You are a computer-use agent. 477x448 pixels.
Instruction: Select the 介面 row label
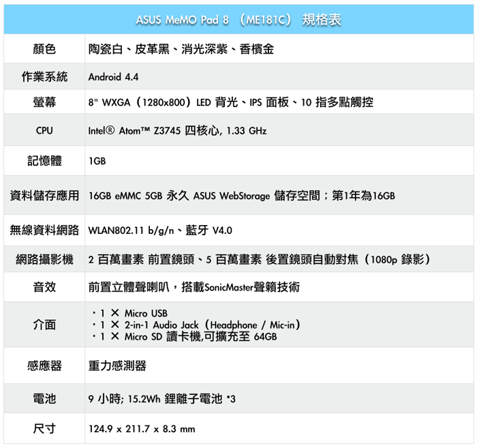[x=44, y=325]
